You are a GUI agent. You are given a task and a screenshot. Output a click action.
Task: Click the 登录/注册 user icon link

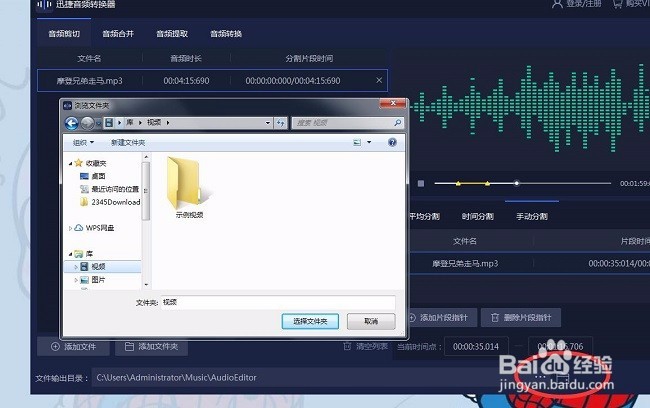pyautogui.click(x=577, y=4)
